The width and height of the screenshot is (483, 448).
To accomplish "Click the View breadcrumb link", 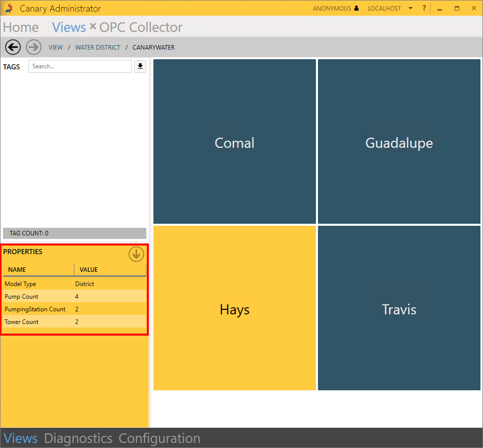I will pyautogui.click(x=56, y=48).
